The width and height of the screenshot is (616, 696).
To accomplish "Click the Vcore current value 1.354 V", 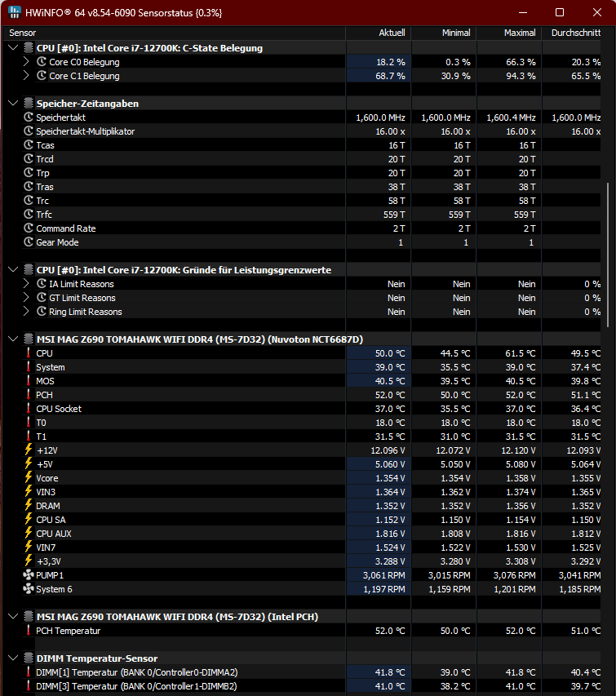I will click(390, 478).
